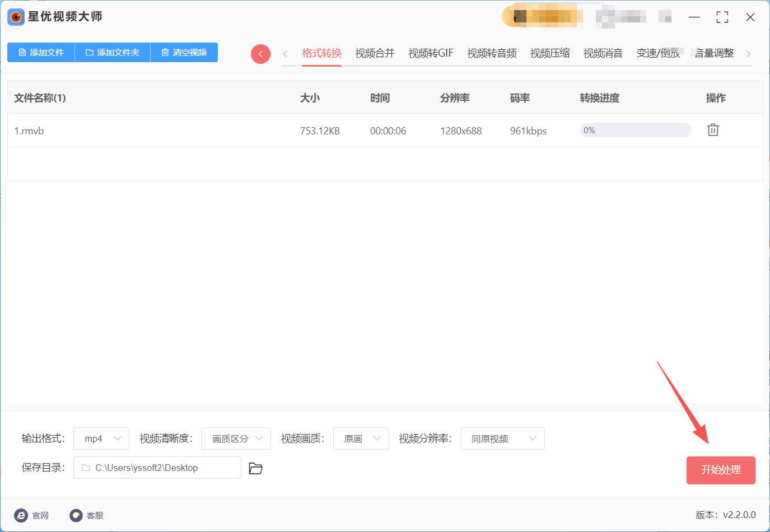Delete 1.rmvb using the trash icon
This screenshot has height=532, width=770.
pos(712,130)
